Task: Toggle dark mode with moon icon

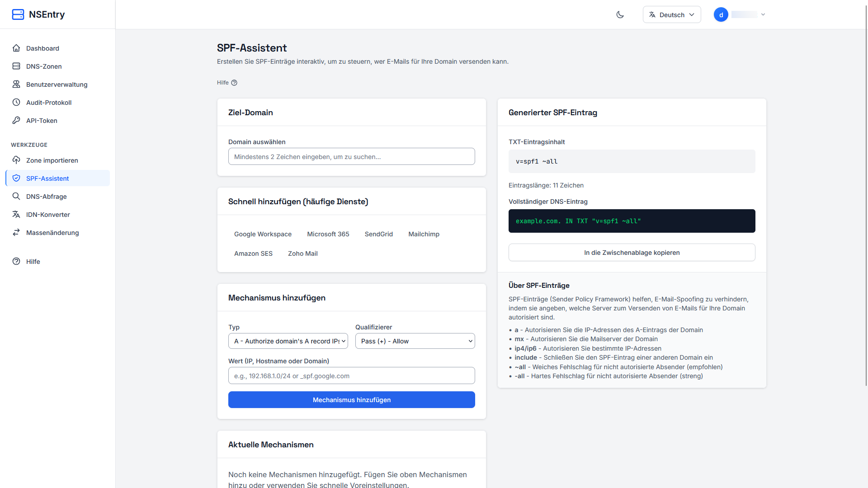Action: pos(620,14)
